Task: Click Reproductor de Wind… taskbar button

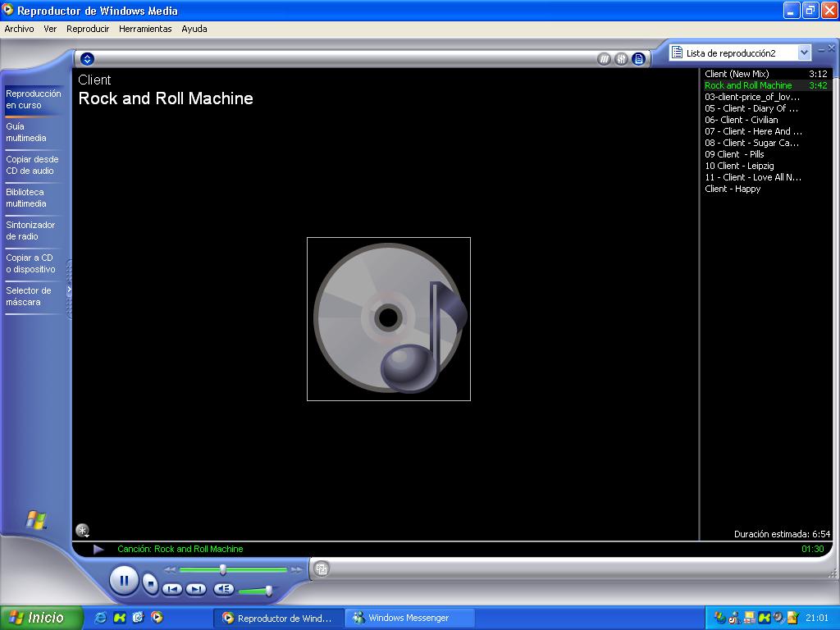Action: [x=279, y=619]
